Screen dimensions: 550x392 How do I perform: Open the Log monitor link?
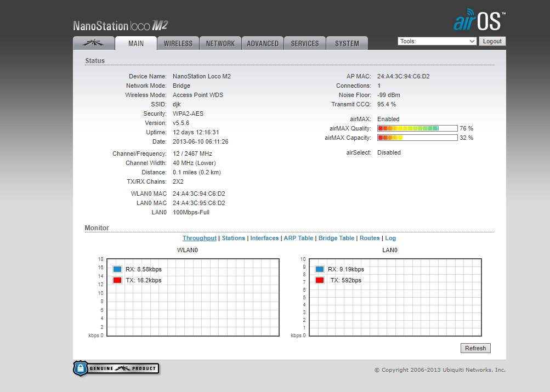(x=390, y=238)
